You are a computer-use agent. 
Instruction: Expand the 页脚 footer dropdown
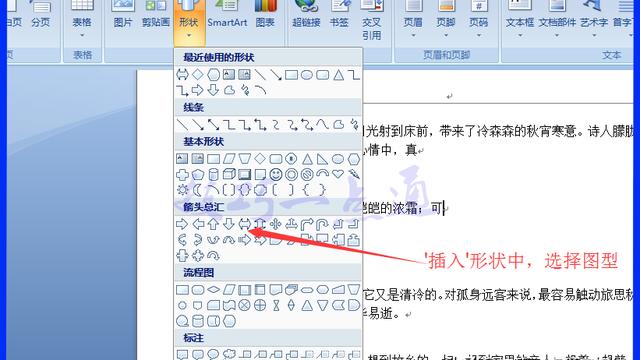[x=446, y=20]
